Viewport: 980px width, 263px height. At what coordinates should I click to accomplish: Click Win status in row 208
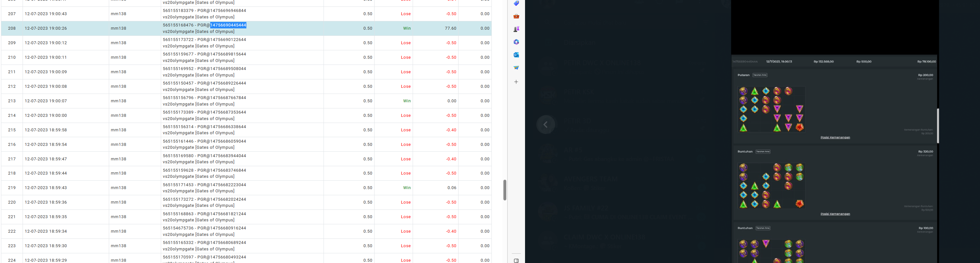tap(407, 28)
